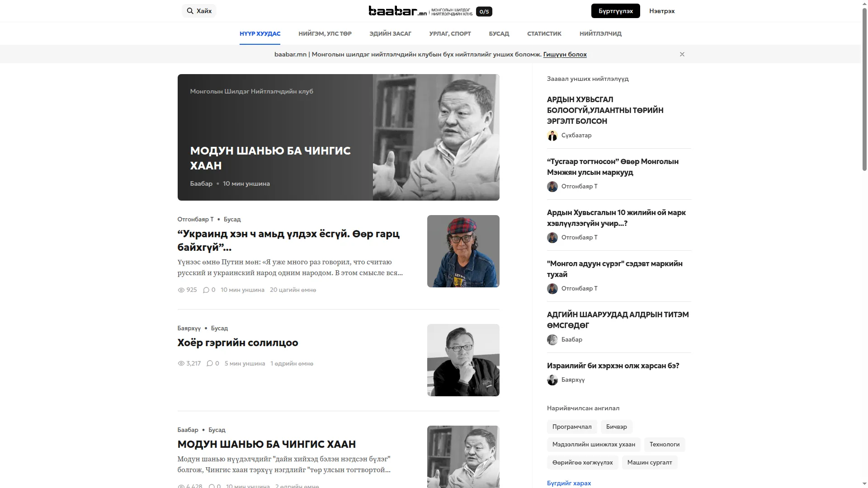Click author avatar under Ардын Хувьсгалын 10 жилийн article
This screenshot has width=868, height=488.
[552, 238]
